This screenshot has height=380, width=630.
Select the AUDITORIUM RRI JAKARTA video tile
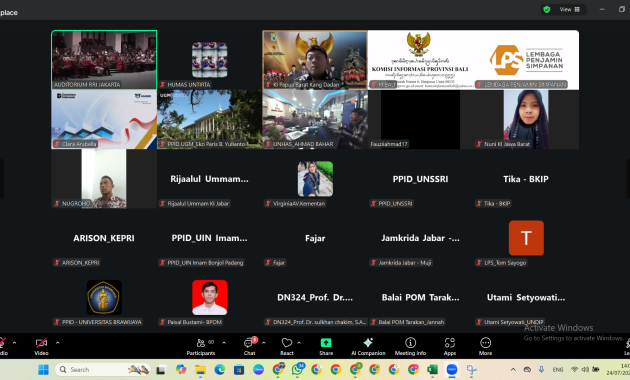click(104, 60)
